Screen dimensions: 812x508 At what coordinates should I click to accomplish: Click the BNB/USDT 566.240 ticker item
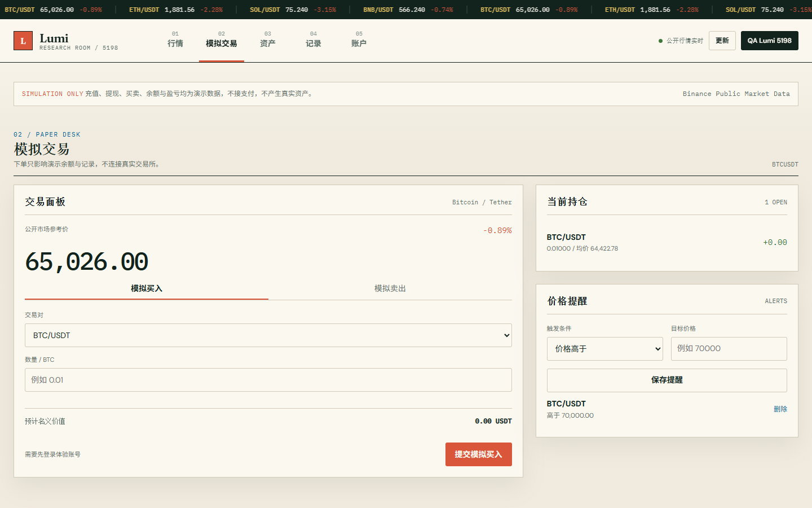pos(408,10)
